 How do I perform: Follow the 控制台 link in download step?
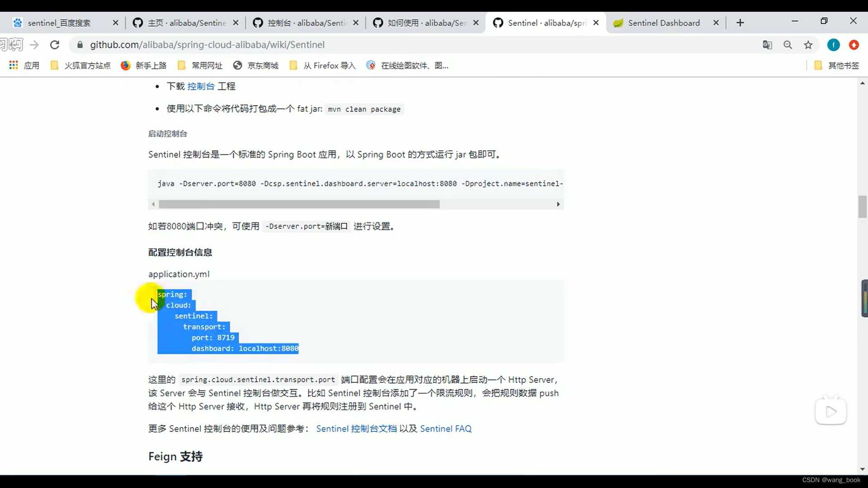[201, 86]
